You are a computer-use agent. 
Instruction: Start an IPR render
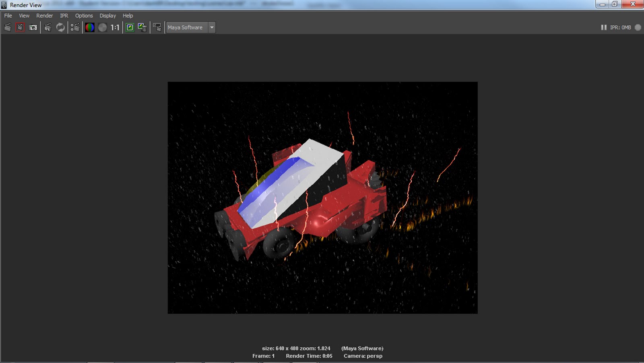click(47, 27)
